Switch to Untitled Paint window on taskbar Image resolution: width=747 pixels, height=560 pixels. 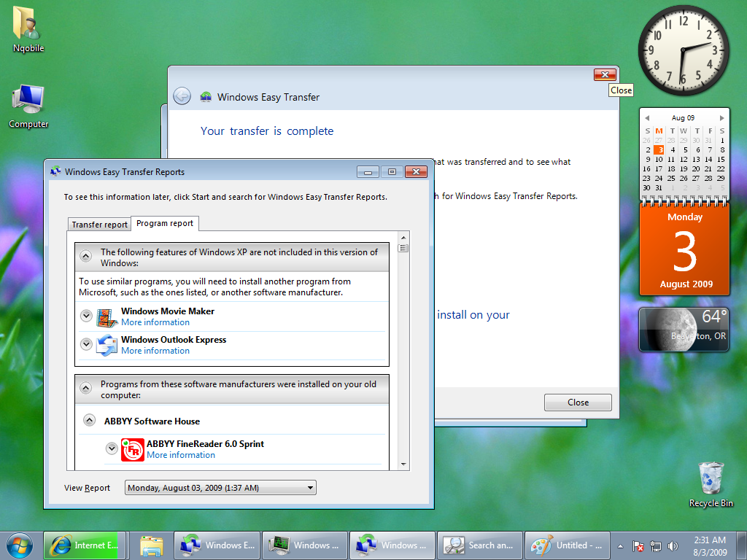tap(568, 545)
